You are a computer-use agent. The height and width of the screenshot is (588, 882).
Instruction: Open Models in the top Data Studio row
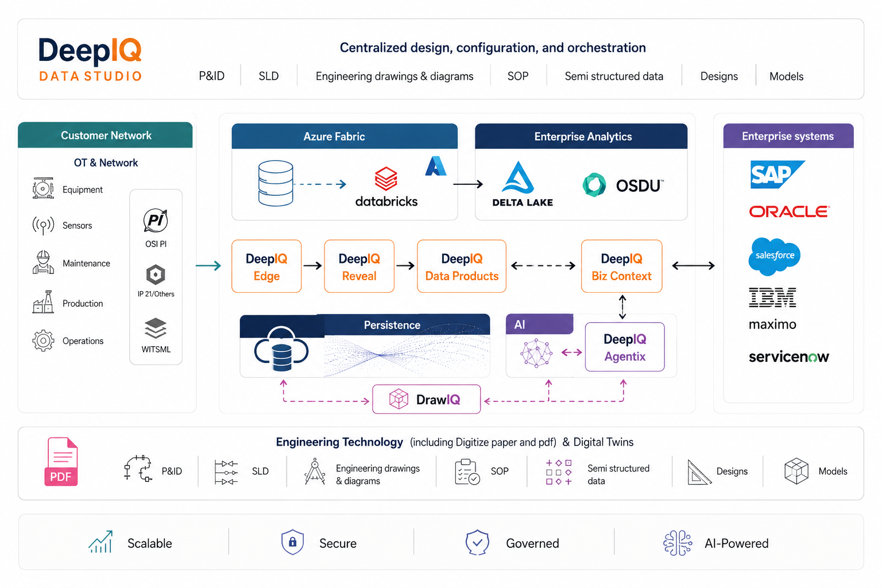(x=787, y=76)
